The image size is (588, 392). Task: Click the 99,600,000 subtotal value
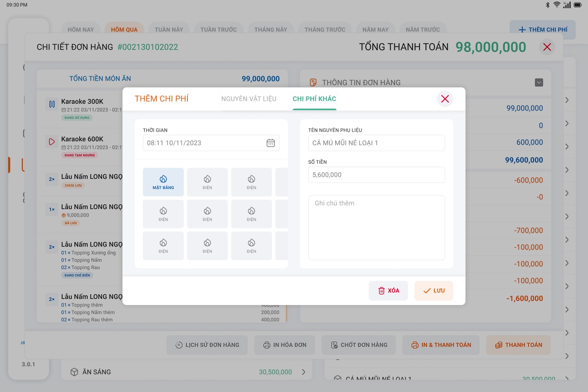524,160
